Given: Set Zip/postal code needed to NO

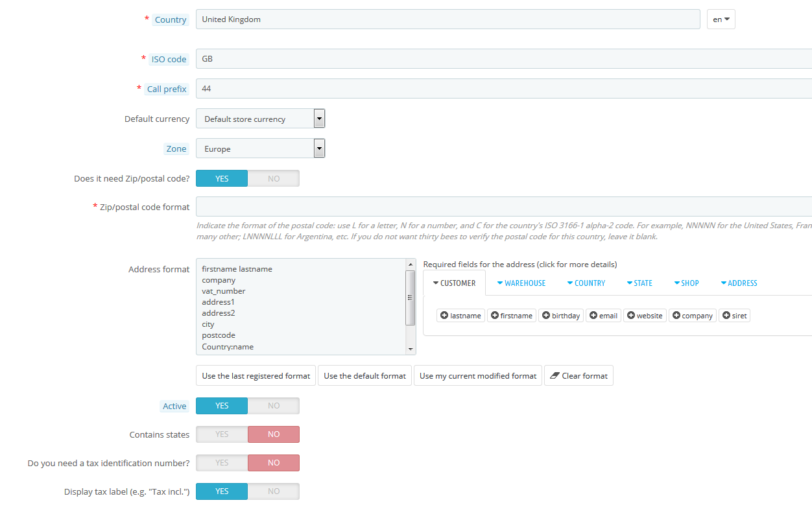Looking at the screenshot, I should (274, 178).
